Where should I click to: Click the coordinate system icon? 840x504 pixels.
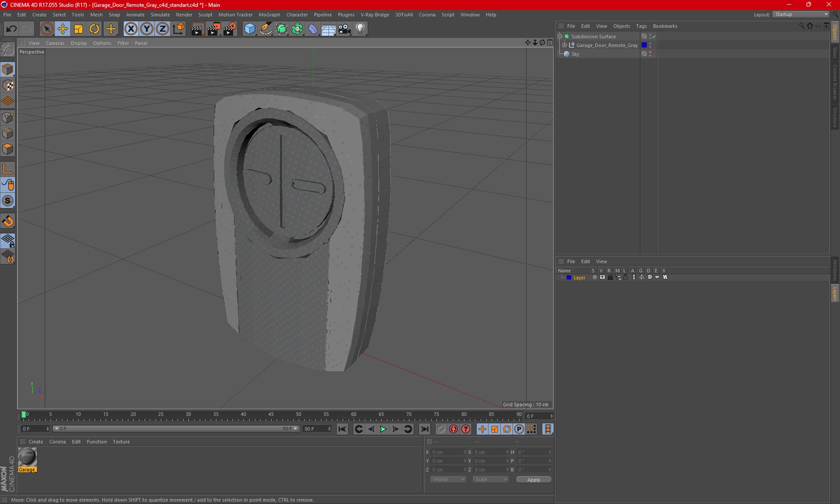click(179, 29)
